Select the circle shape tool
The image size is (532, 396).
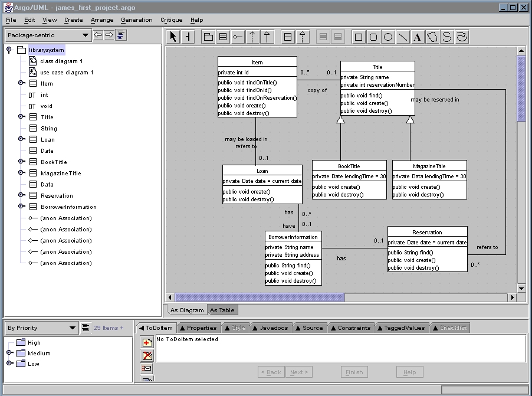(x=388, y=37)
